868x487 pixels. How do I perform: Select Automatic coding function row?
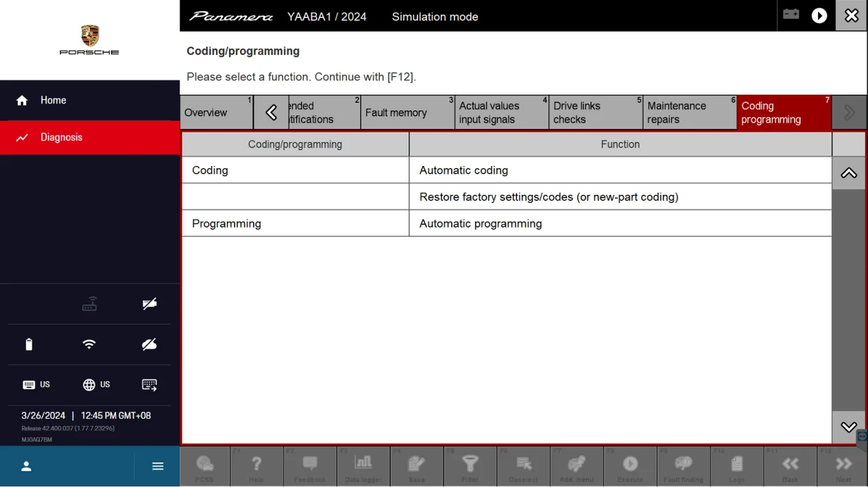coord(620,170)
